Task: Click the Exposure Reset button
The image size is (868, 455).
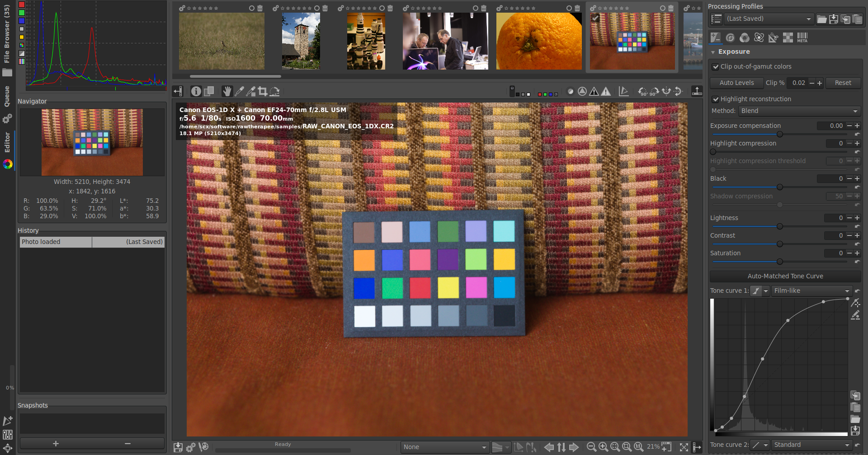Action: [x=843, y=83]
